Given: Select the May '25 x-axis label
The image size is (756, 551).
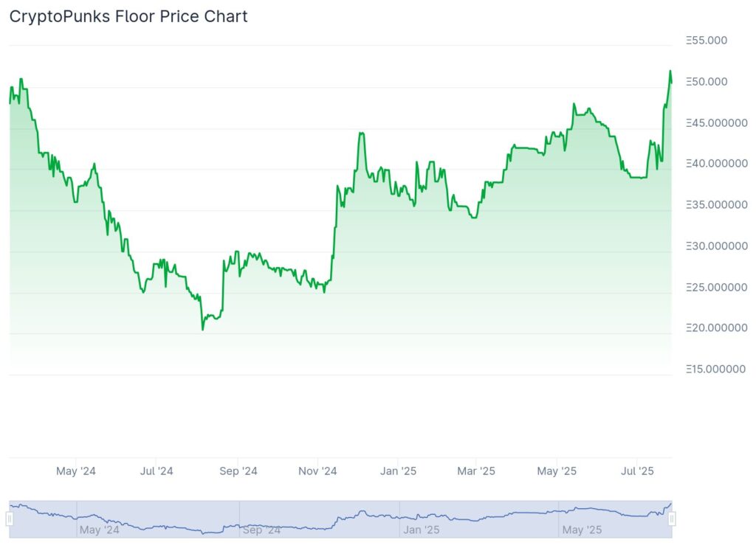Looking at the screenshot, I should [557, 471].
